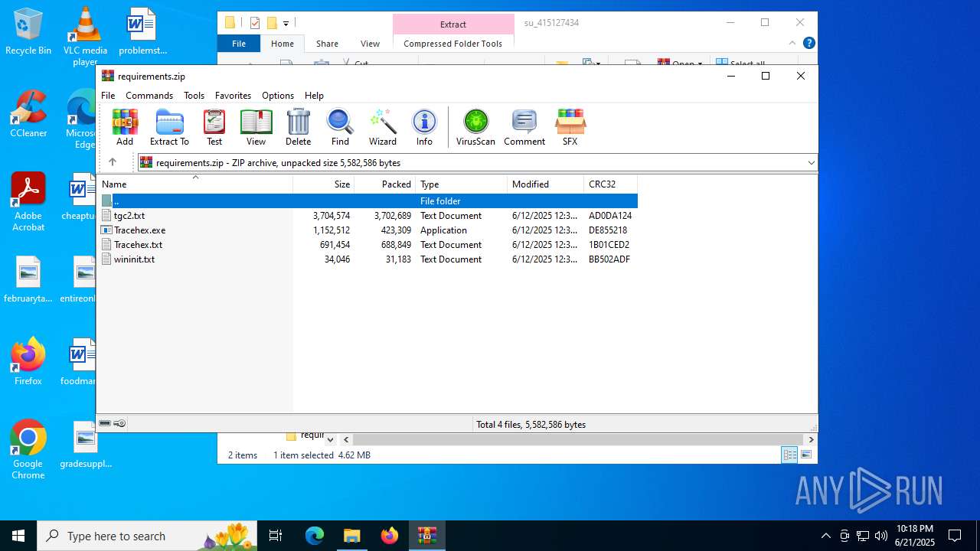The image size is (980, 551).
Task: Open Recycle Bin desktop icon
Action: click(28, 32)
